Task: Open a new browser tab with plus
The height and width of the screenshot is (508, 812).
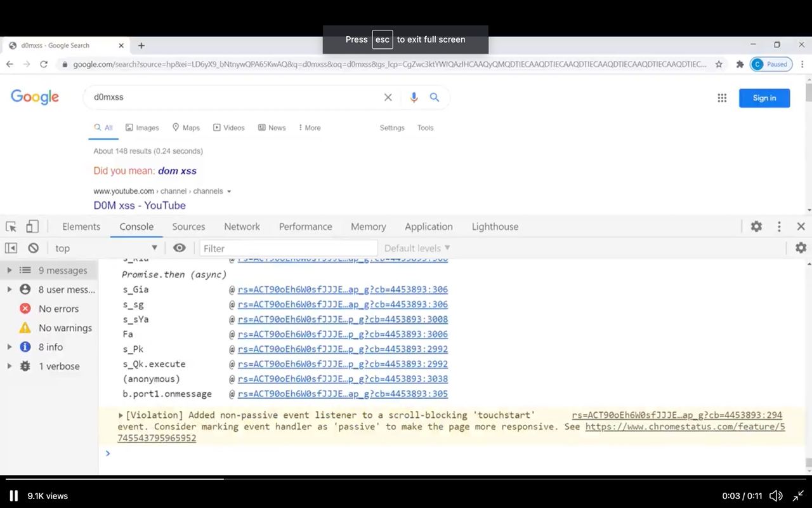Action: coord(141,46)
